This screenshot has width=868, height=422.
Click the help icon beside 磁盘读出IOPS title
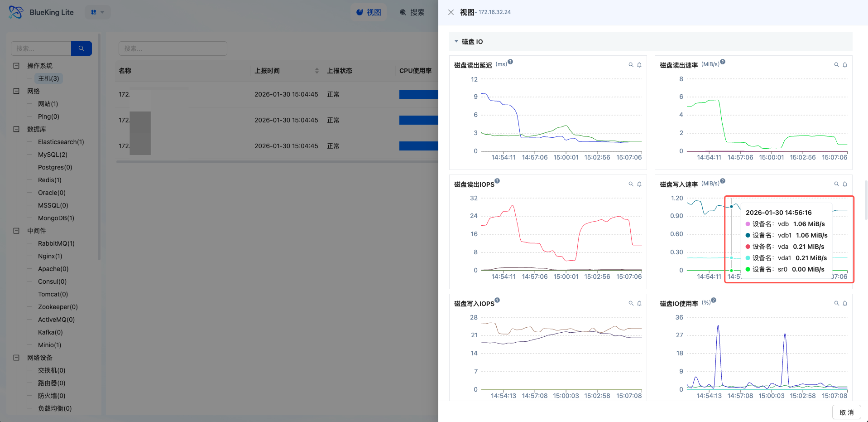tap(497, 181)
